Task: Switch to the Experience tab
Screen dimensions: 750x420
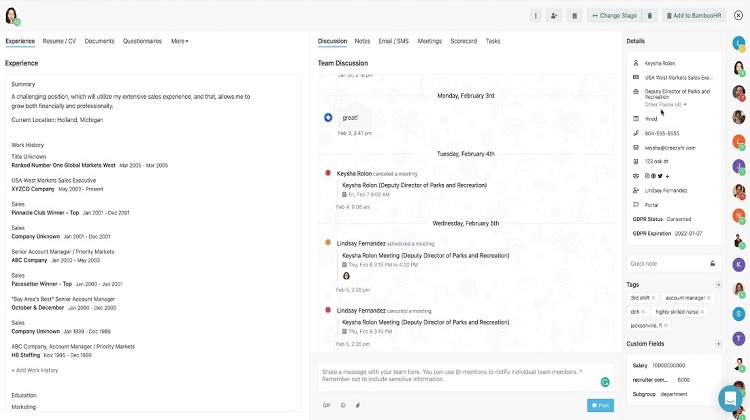Action: coord(20,41)
